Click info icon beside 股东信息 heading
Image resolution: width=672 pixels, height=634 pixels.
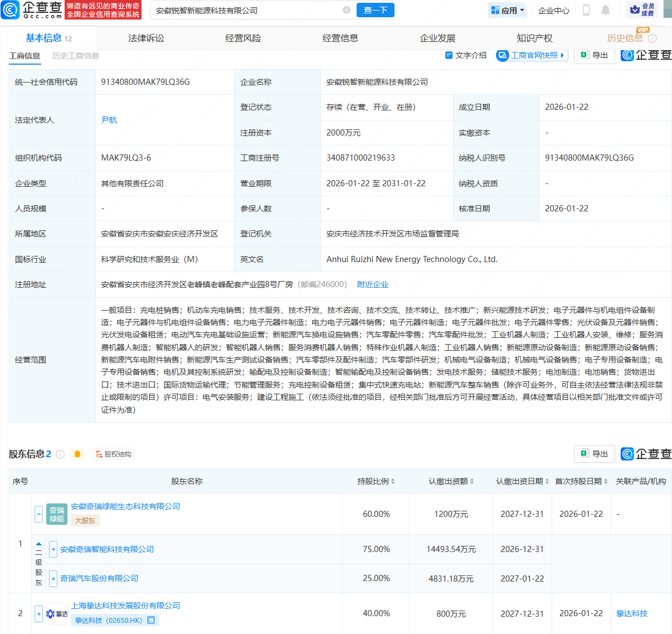coord(60,454)
